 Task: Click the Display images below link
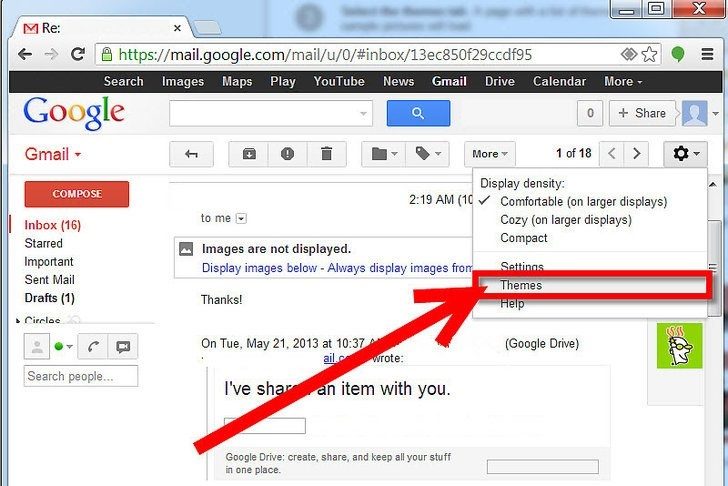click(x=259, y=268)
